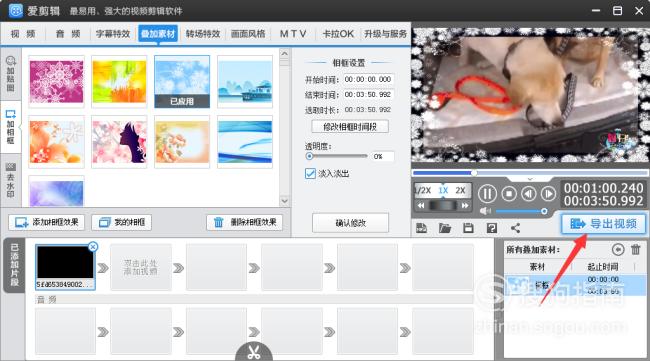Toggle the 淡入淡出 checkbox
This screenshot has height=361, width=650.
click(x=310, y=173)
